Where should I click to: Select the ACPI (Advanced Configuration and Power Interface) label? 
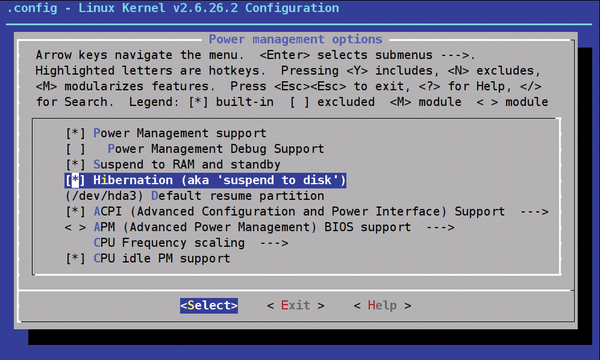pyautogui.click(x=299, y=212)
